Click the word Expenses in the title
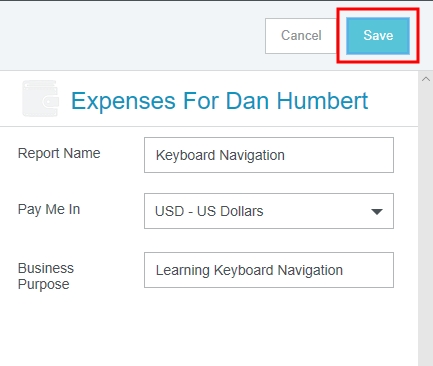The height and width of the screenshot is (366, 433). pos(123,101)
